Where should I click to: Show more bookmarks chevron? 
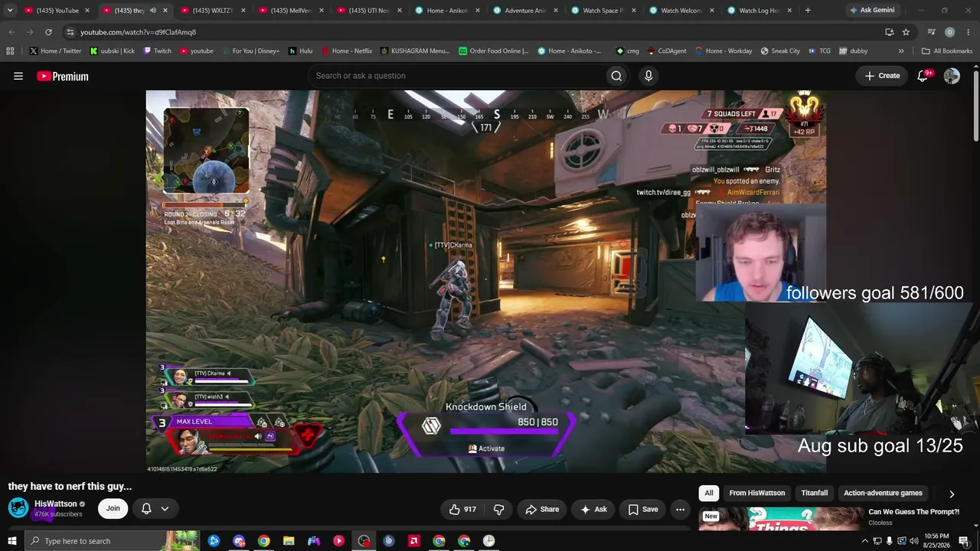coord(901,51)
